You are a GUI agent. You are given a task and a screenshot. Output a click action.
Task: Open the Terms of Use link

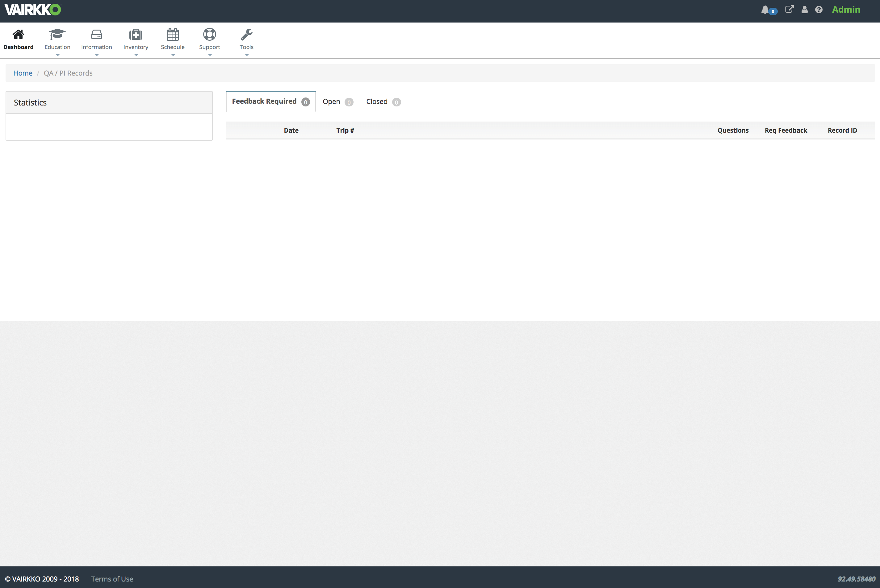tap(112, 579)
